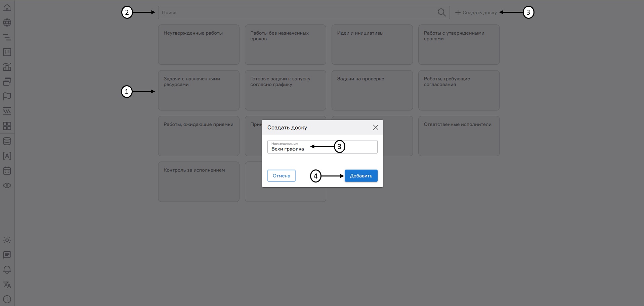Click the language switcher icon
Image resolution: width=644 pixels, height=306 pixels.
point(7,285)
